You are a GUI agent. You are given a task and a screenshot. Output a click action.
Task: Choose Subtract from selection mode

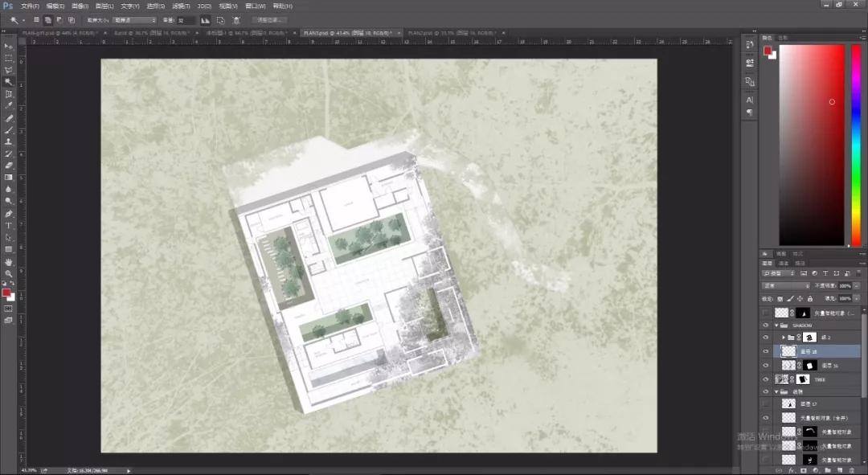59,20
